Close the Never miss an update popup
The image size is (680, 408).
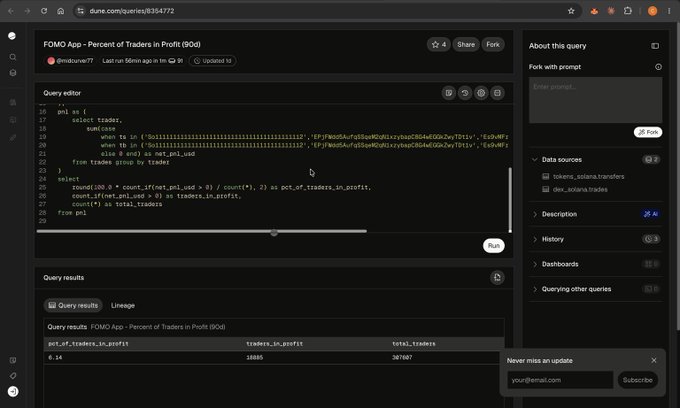(654, 360)
